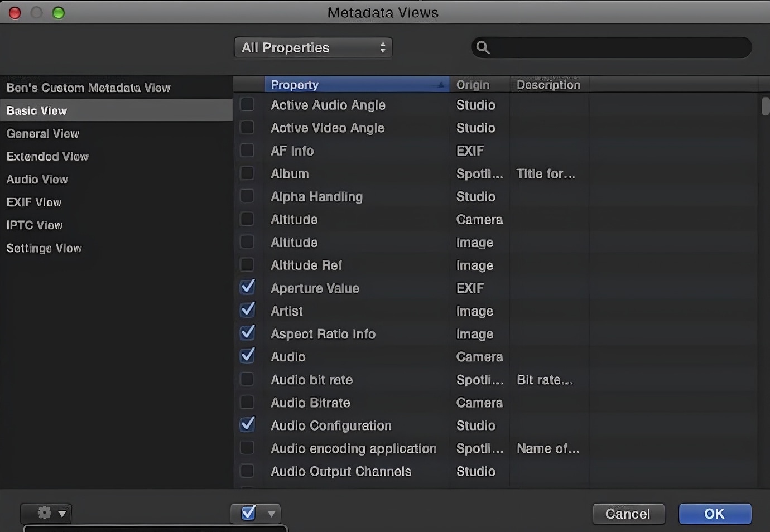Viewport: 770px width, 532px height.
Task: Click the 'Bit rate...' description cell
Action: (x=545, y=380)
